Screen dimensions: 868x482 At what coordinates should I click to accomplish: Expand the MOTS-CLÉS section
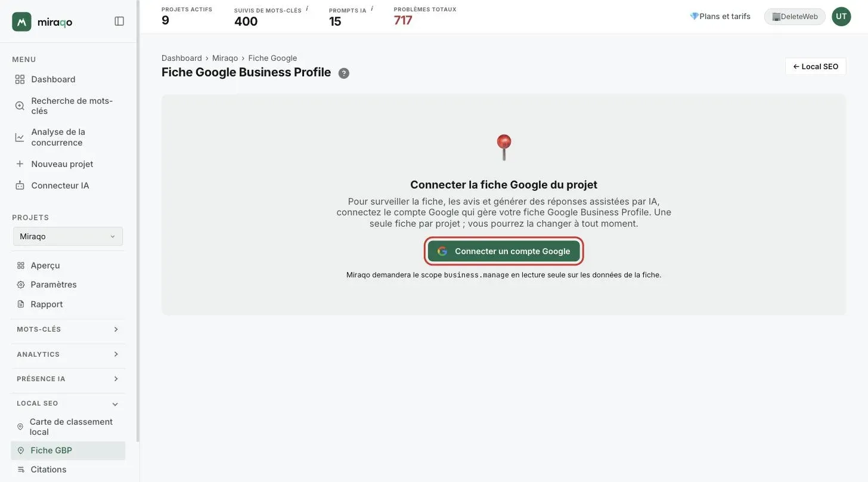click(x=68, y=329)
